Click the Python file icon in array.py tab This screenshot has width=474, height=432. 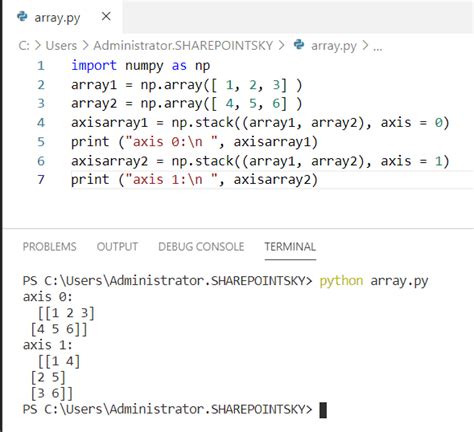(22, 16)
